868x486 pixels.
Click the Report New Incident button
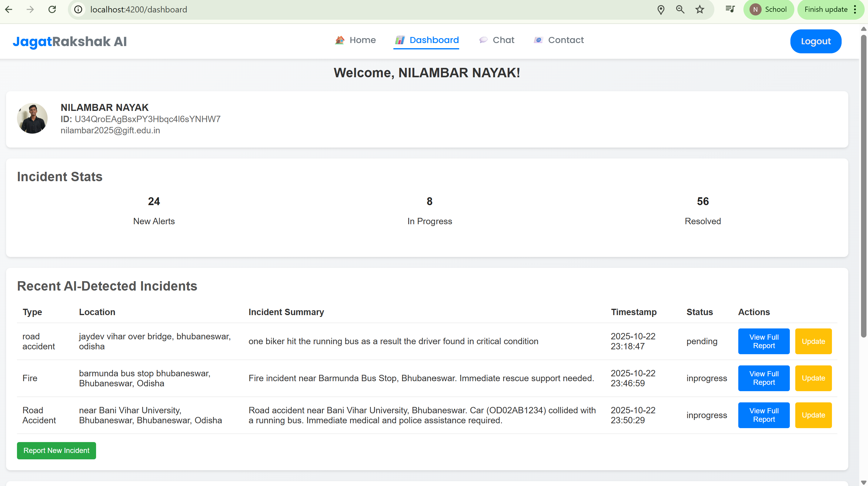[x=56, y=450]
